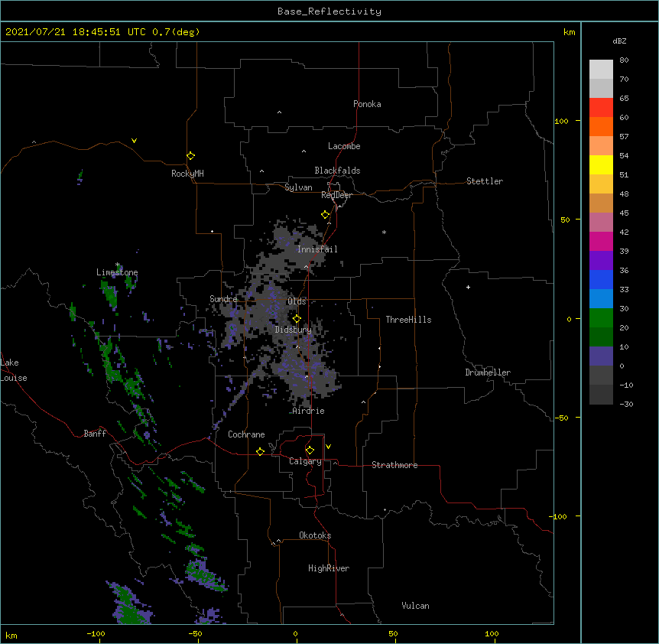
Task: Click the Strathmore label
Action: click(x=394, y=465)
